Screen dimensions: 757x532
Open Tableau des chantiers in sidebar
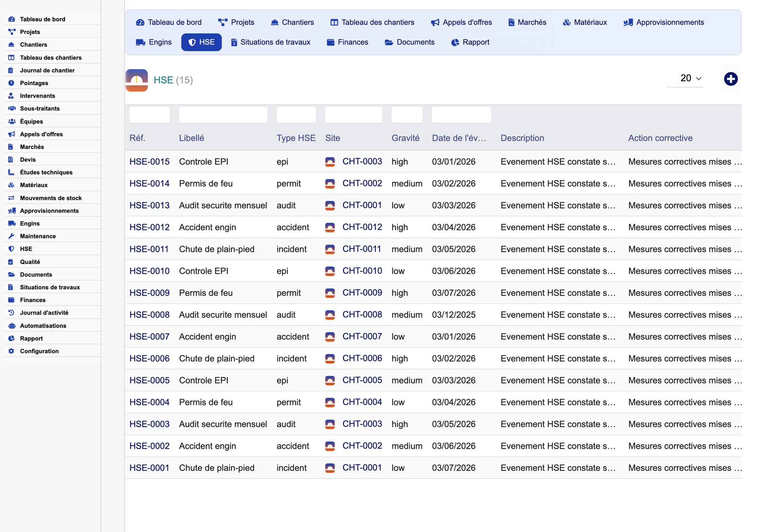pos(51,58)
